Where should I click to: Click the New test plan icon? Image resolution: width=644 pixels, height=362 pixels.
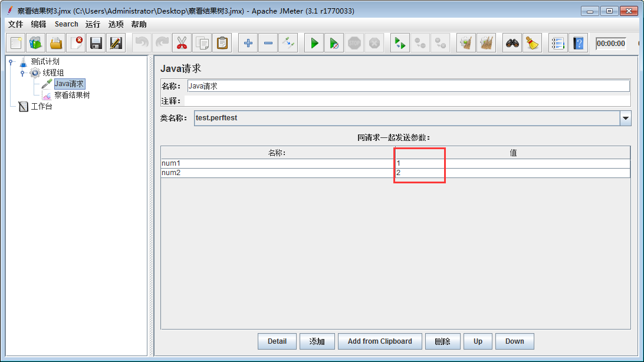click(16, 43)
